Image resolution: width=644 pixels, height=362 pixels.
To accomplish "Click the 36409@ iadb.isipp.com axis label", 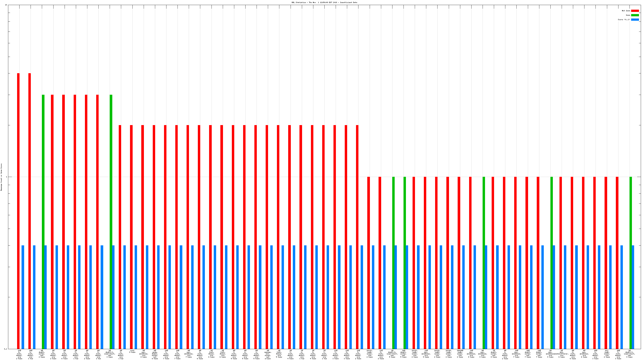I will click(x=460, y=354).
